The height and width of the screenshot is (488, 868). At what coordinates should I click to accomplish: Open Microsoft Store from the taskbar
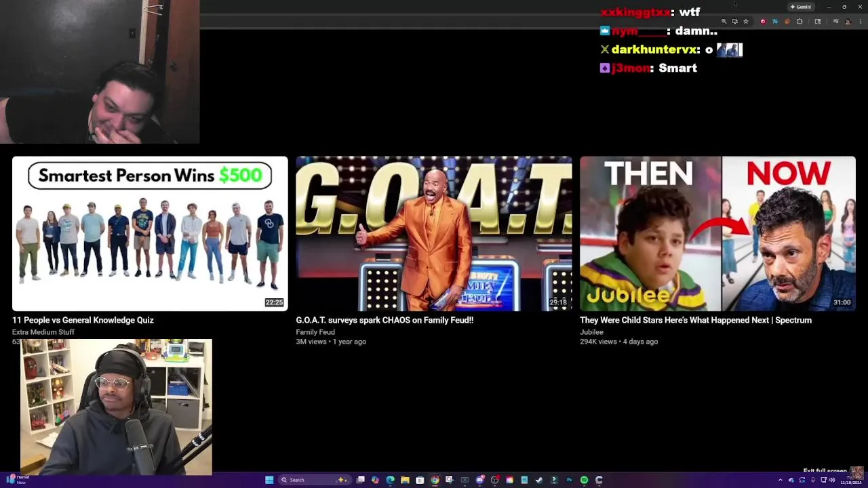(420, 480)
